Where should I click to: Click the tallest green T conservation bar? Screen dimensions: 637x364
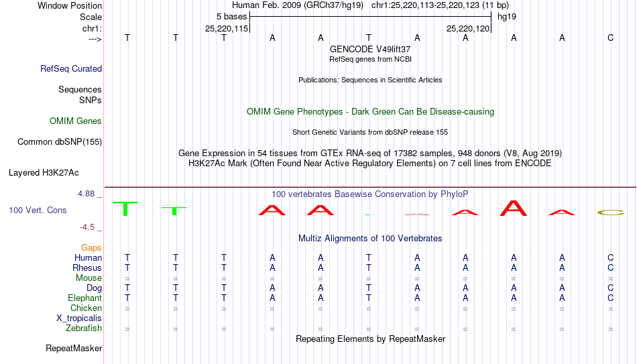[125, 208]
